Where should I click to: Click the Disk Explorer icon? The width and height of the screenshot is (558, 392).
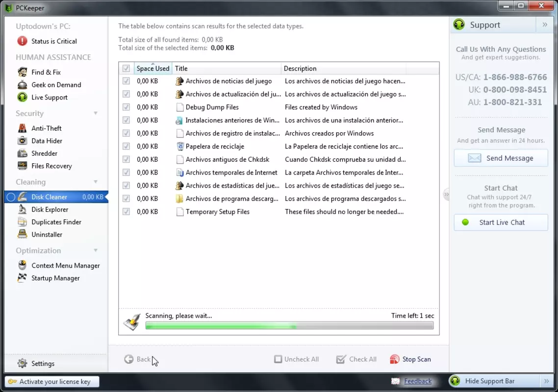[23, 209]
